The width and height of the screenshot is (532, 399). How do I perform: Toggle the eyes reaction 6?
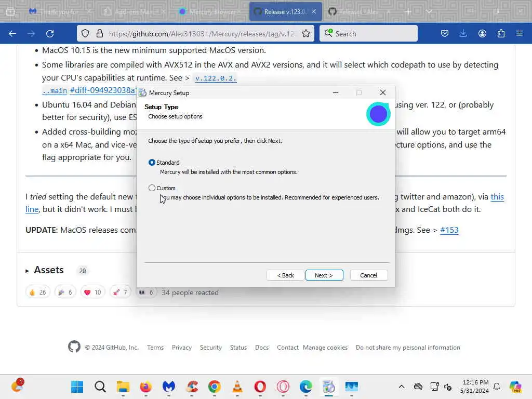click(146, 292)
